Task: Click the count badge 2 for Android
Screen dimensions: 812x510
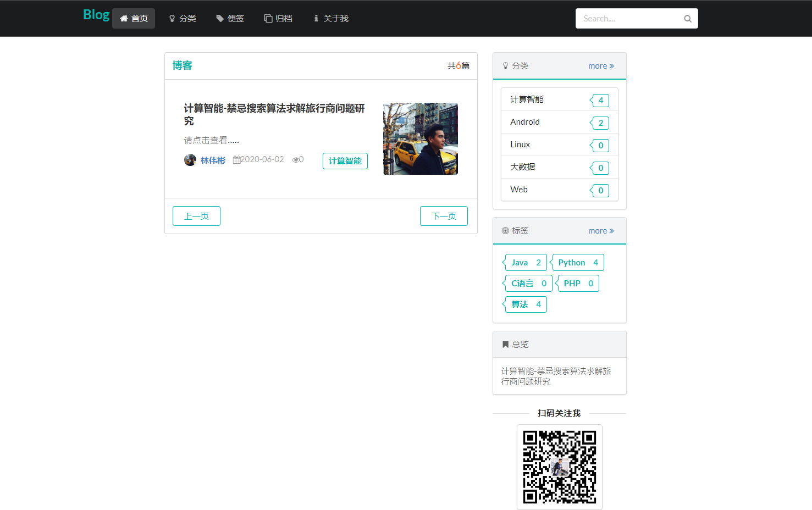Action: [x=600, y=123]
